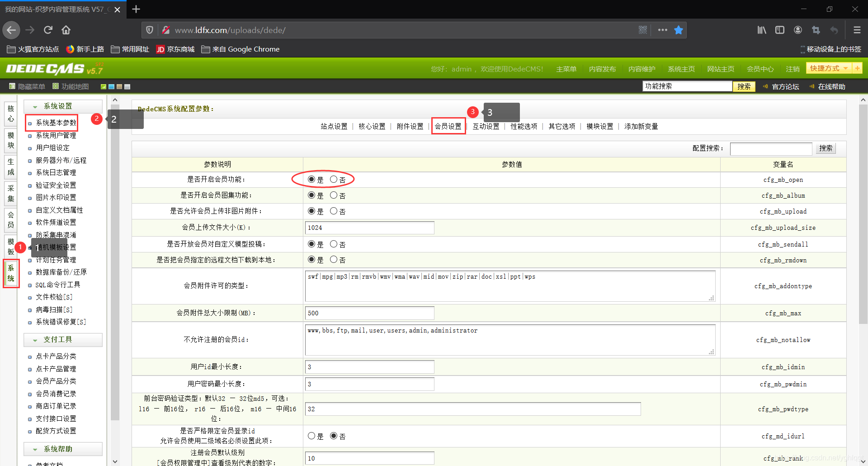
Task: Select the blue skin color swatch
Action: (x=112, y=87)
